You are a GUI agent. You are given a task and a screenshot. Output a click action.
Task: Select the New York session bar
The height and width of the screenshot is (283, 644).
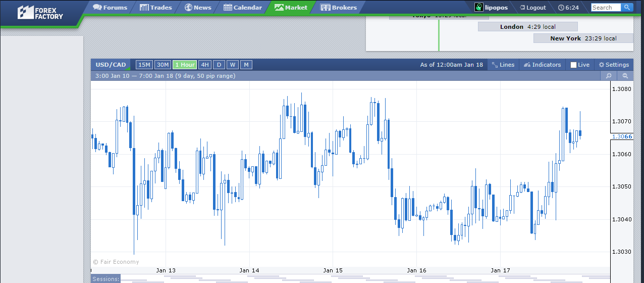tap(583, 38)
